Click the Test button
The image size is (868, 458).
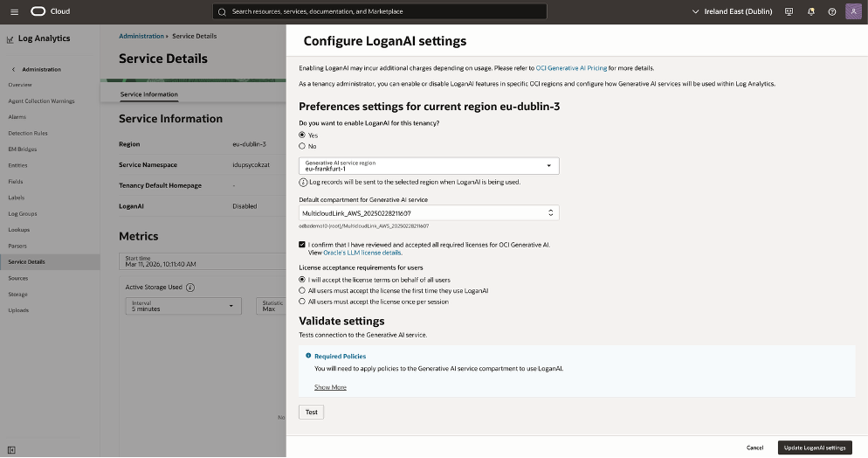311,412
